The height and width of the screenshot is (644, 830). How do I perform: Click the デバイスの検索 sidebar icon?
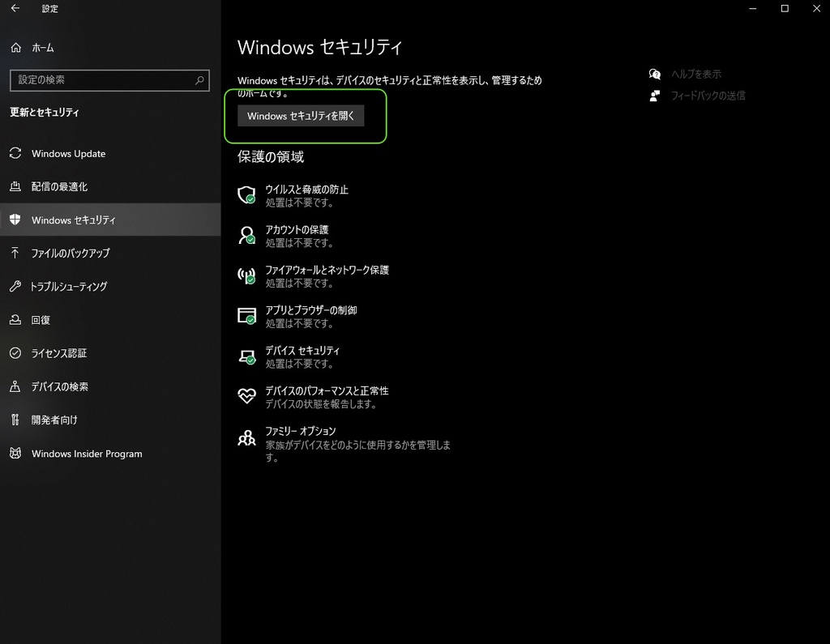(15, 386)
